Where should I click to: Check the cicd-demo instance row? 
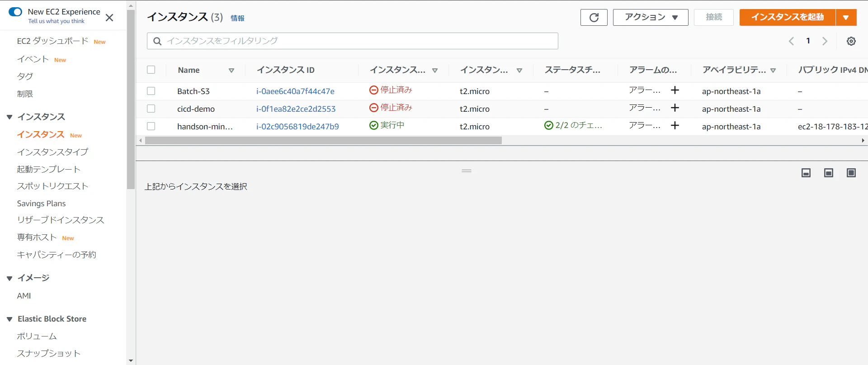151,109
